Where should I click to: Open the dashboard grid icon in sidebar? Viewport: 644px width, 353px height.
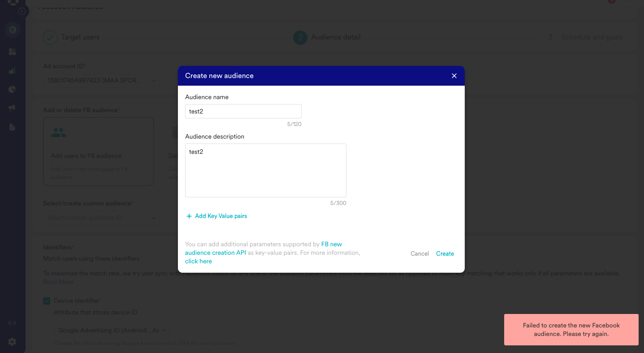(13, 52)
